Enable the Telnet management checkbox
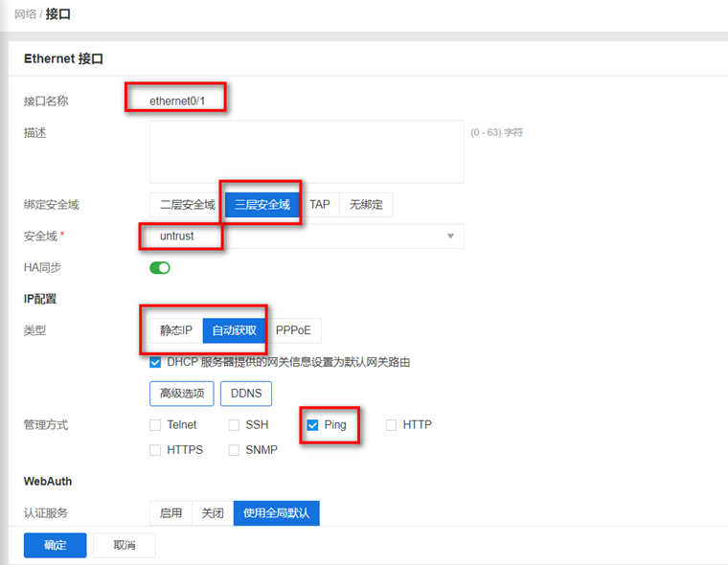The width and height of the screenshot is (728, 565). (156, 424)
